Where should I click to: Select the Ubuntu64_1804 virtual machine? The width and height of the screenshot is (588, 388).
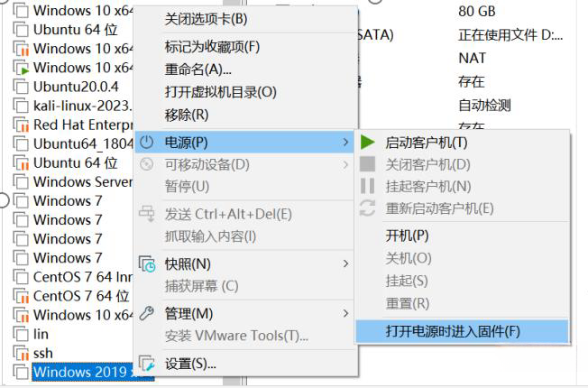[x=83, y=144]
